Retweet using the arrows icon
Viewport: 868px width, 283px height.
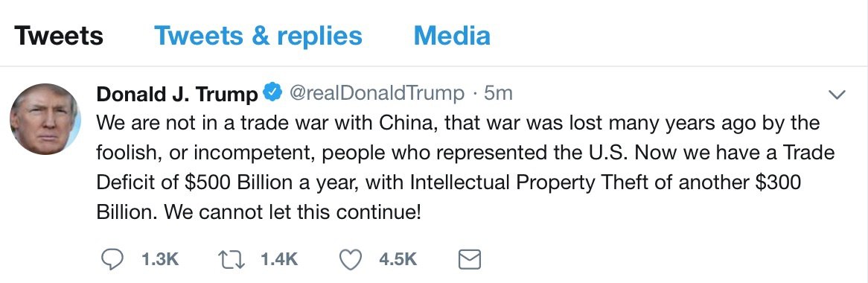point(232,258)
